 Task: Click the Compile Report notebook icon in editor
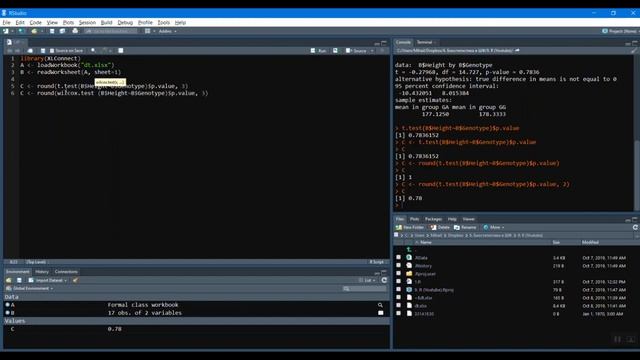click(121, 51)
